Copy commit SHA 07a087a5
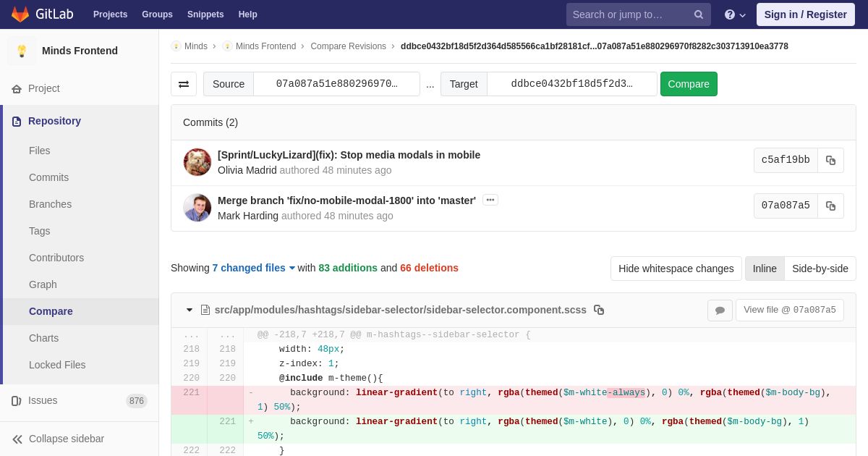Screen dimensions: 868x456 [x=830, y=206]
